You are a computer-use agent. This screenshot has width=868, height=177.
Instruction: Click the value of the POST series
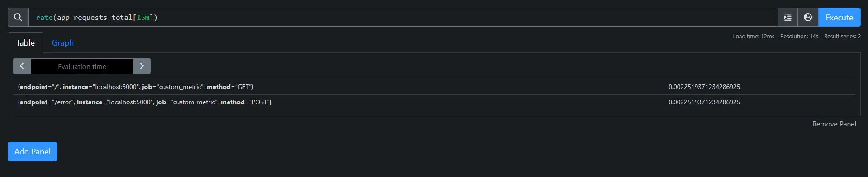704,102
